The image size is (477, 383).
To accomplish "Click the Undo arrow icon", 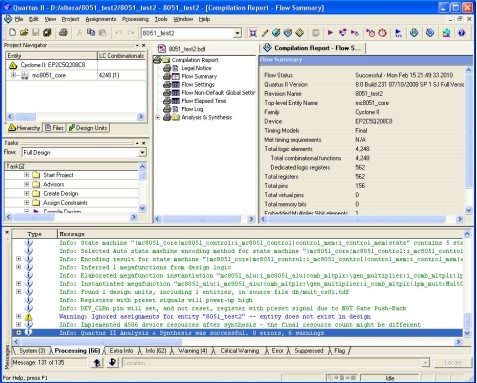I will click(118, 33).
